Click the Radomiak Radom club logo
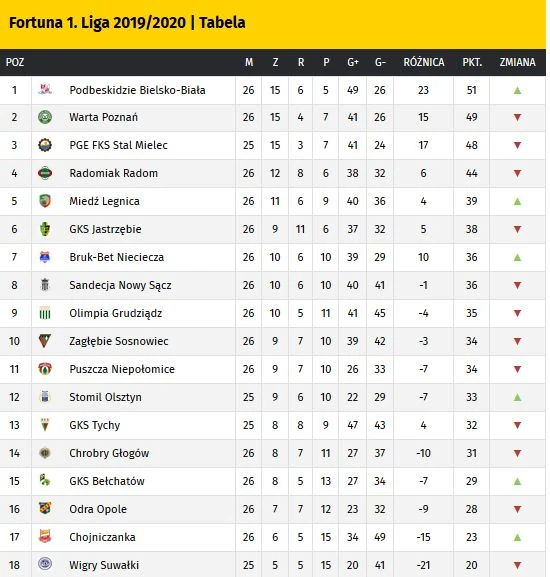 45,173
